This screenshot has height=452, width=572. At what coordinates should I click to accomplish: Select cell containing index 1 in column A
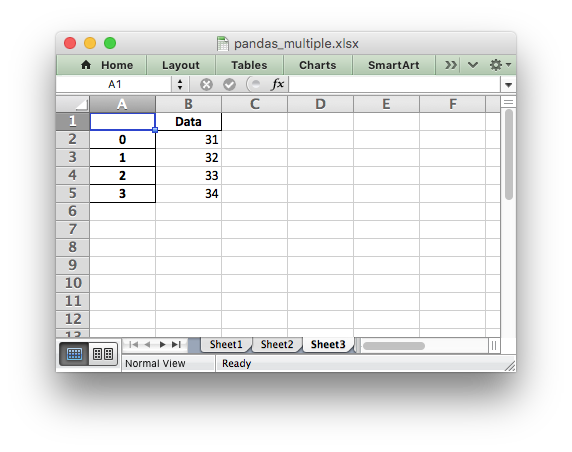[x=122, y=157]
